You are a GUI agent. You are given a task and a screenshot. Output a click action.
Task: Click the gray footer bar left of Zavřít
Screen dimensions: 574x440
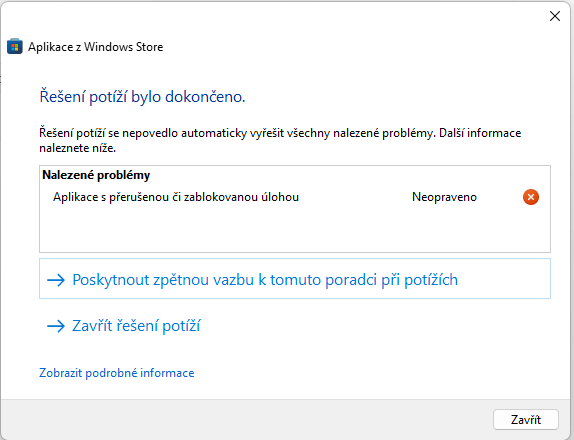click(x=245, y=420)
